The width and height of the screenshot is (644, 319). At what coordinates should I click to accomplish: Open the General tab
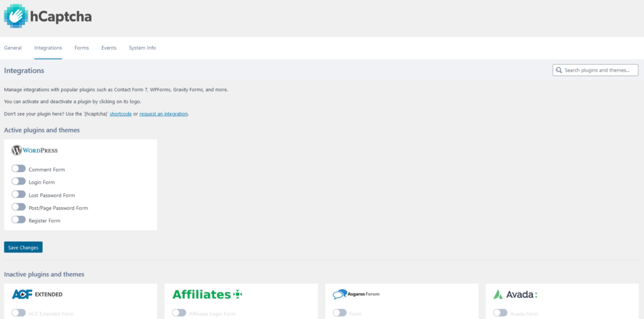pos(13,48)
